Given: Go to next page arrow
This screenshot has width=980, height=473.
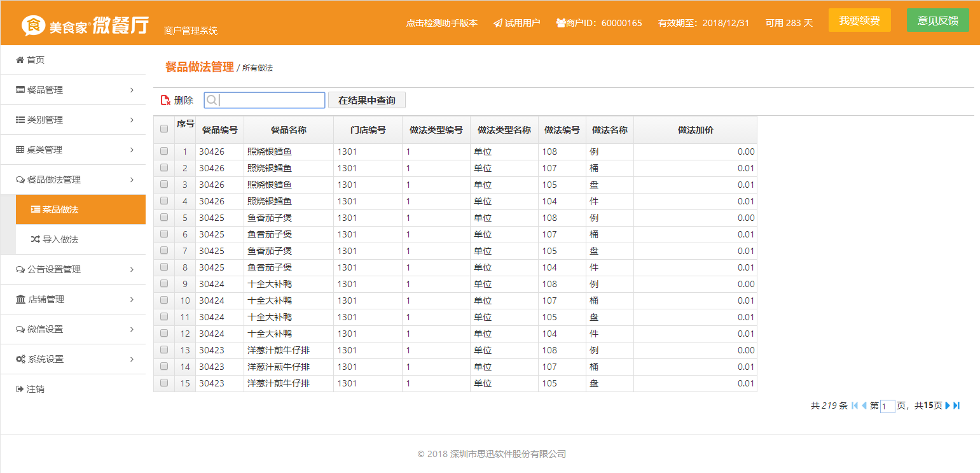Looking at the screenshot, I should coord(948,406).
